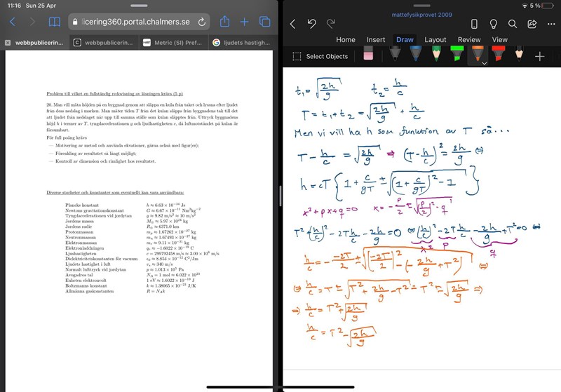
Task: Reload the Chalmers page
Action: coord(203,22)
